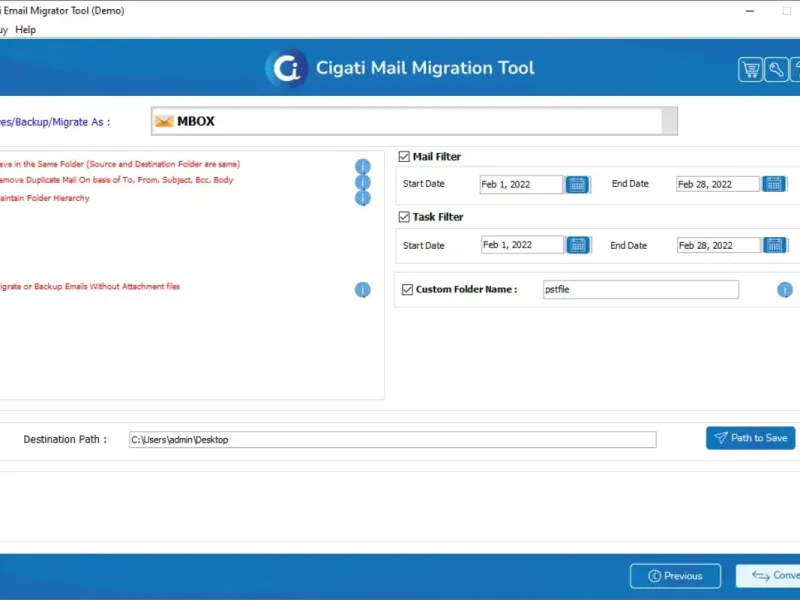Open calendar picker for Task Filter Start Date
The height and width of the screenshot is (600, 800).
tap(578, 245)
